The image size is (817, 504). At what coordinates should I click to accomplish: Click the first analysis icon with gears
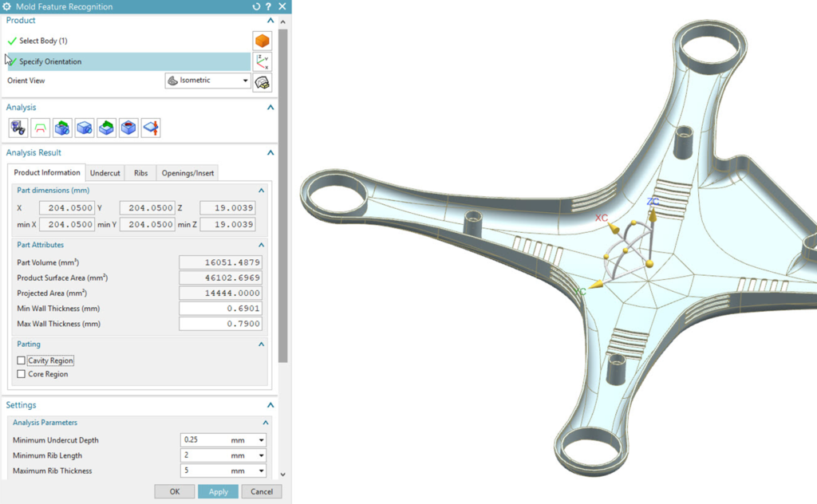click(18, 128)
